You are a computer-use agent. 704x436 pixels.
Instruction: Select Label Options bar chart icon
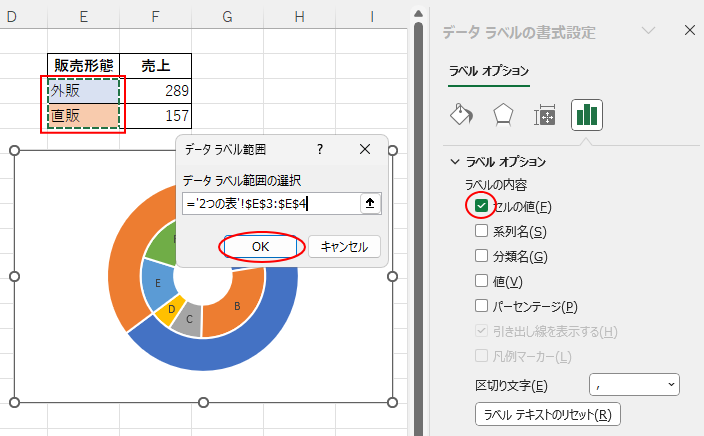[x=586, y=115]
